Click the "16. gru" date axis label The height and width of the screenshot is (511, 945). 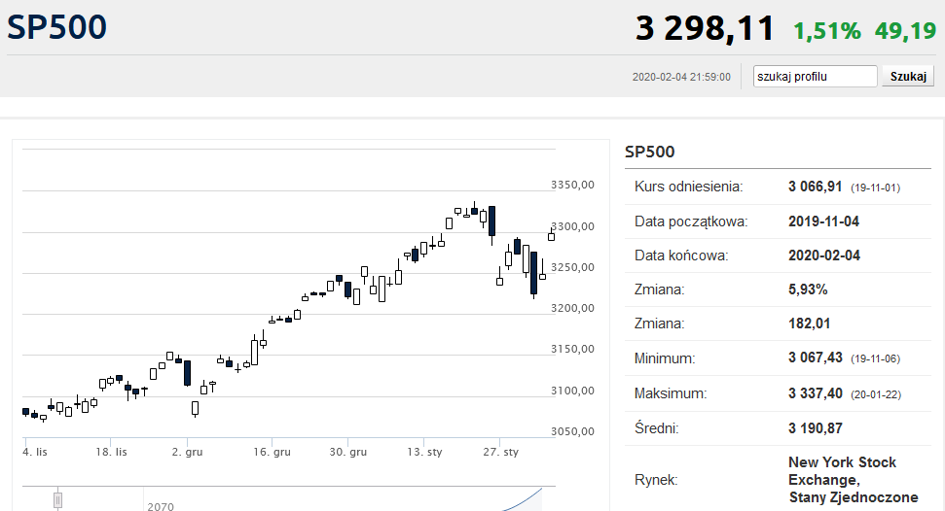point(272,452)
